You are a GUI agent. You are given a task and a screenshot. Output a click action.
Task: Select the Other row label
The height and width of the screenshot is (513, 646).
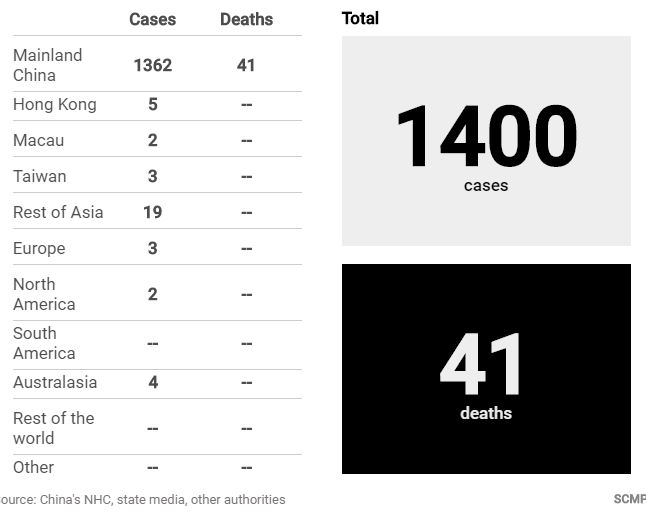coord(33,467)
